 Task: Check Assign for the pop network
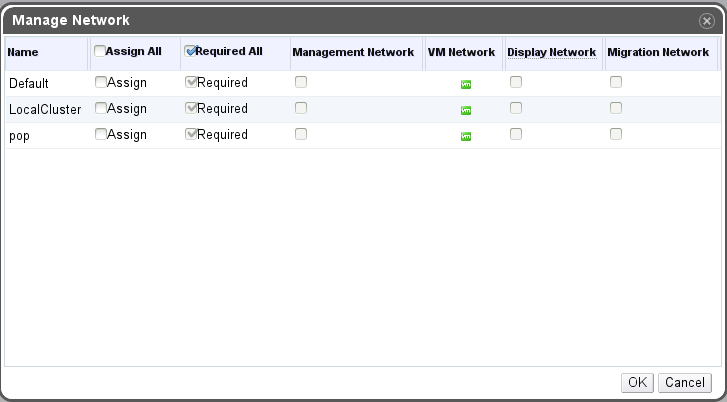pos(100,135)
